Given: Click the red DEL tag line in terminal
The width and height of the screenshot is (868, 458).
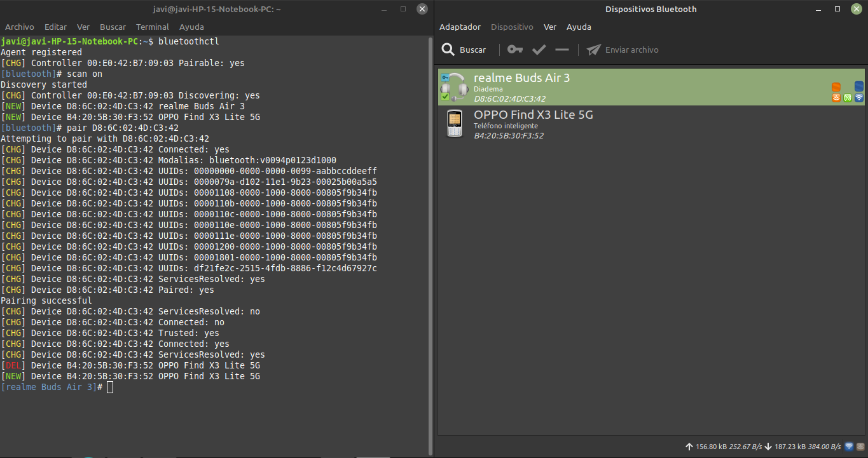Looking at the screenshot, I should (x=130, y=365).
